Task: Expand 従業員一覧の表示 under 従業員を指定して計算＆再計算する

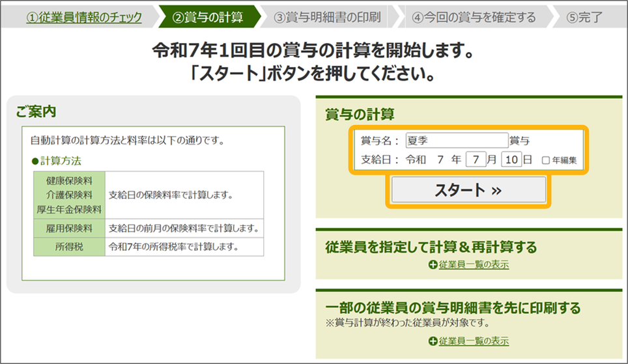Action: tap(473, 265)
